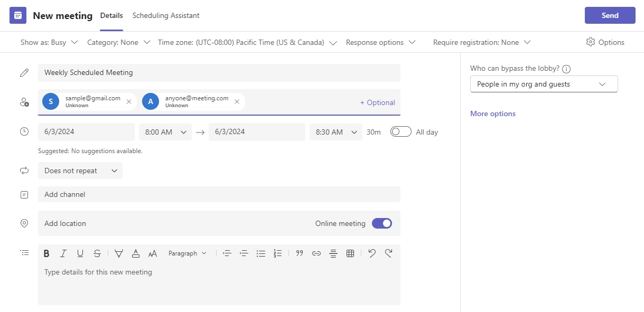Redo the last edit
This screenshot has width=644, height=312.
tap(389, 253)
